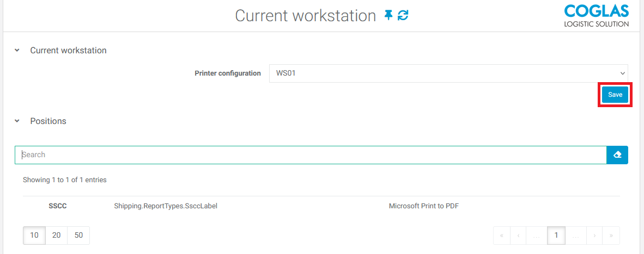Go to the last page
Image resolution: width=644 pixels, height=254 pixels.
611,236
